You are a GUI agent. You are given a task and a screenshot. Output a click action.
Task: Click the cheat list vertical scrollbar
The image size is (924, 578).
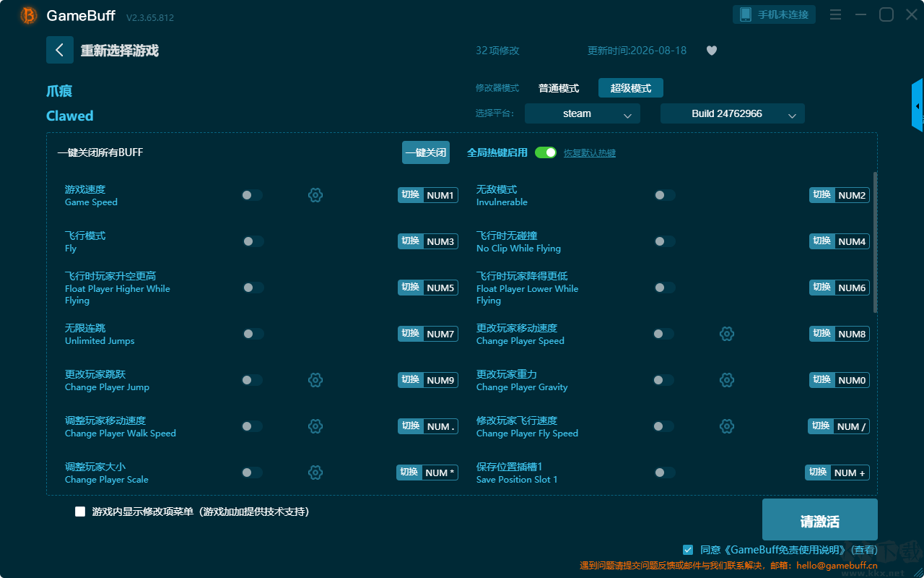(876, 242)
